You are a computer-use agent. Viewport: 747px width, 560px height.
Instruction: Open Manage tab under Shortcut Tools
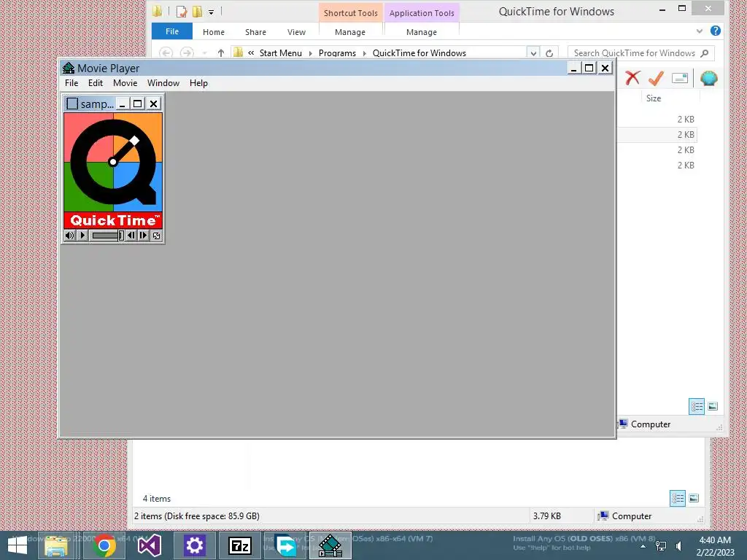[x=350, y=32]
